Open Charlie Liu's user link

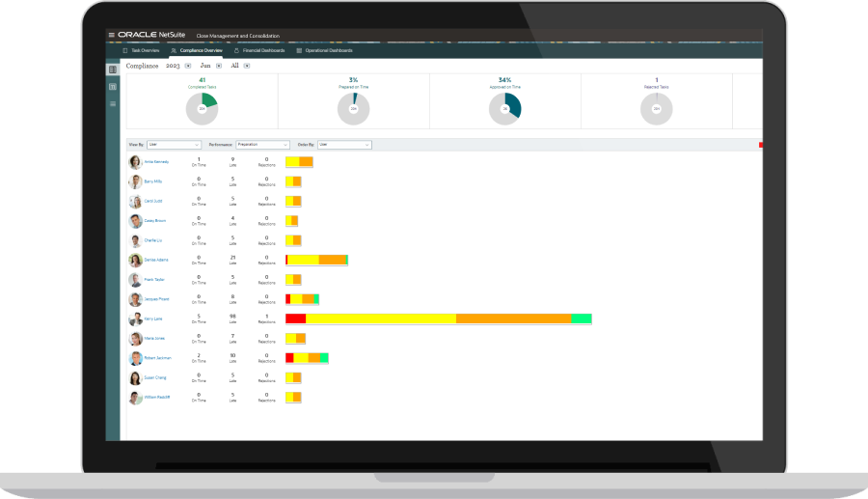153,240
